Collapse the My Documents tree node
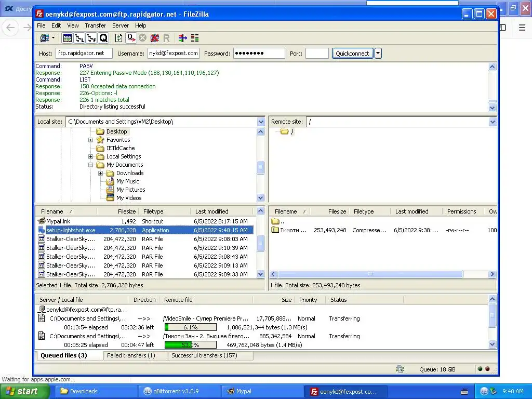532x399 pixels. (90, 165)
